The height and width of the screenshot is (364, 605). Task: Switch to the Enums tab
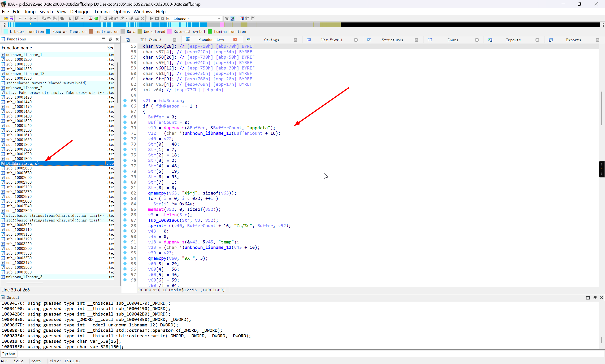click(453, 40)
